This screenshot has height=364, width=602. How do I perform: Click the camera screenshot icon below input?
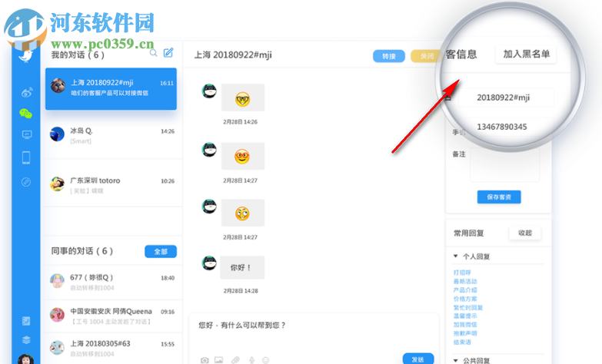point(205,360)
